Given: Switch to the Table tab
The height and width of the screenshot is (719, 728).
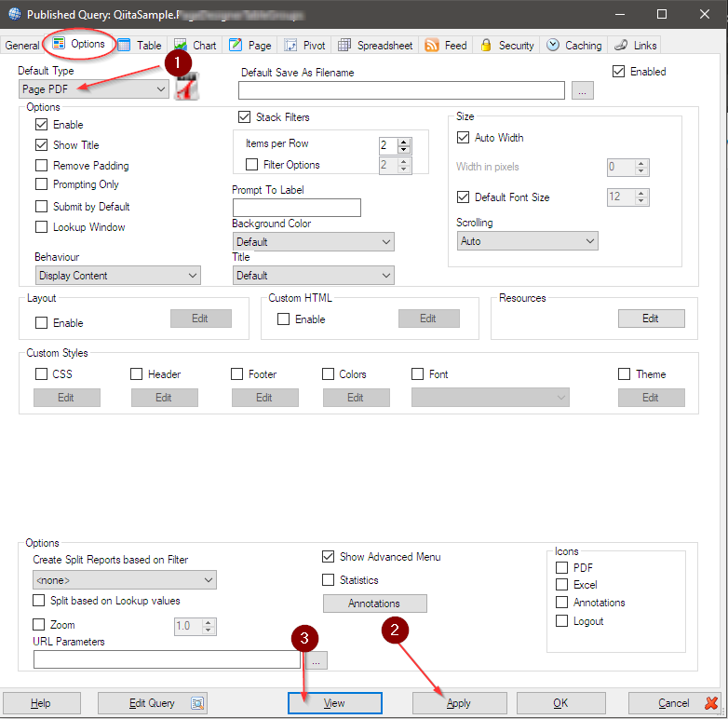Looking at the screenshot, I should click(141, 46).
